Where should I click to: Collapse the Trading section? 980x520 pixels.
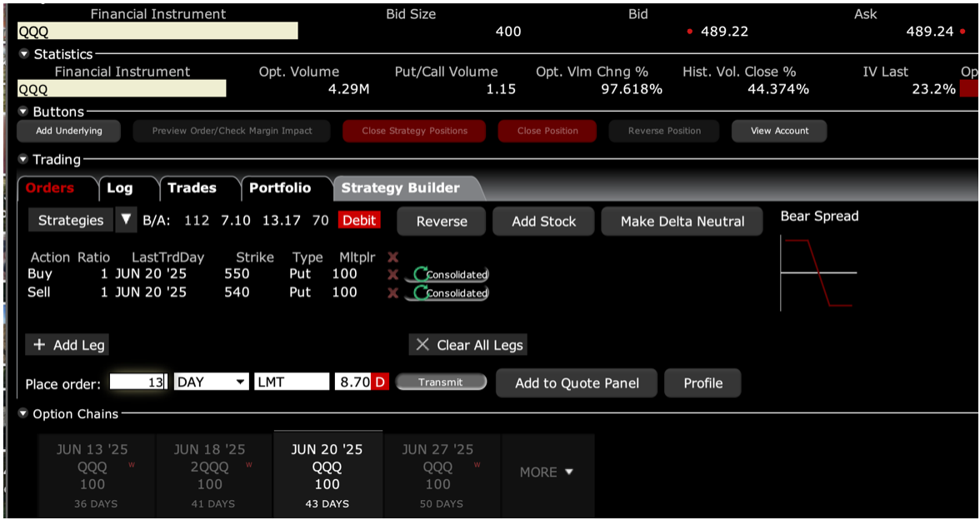click(24, 160)
